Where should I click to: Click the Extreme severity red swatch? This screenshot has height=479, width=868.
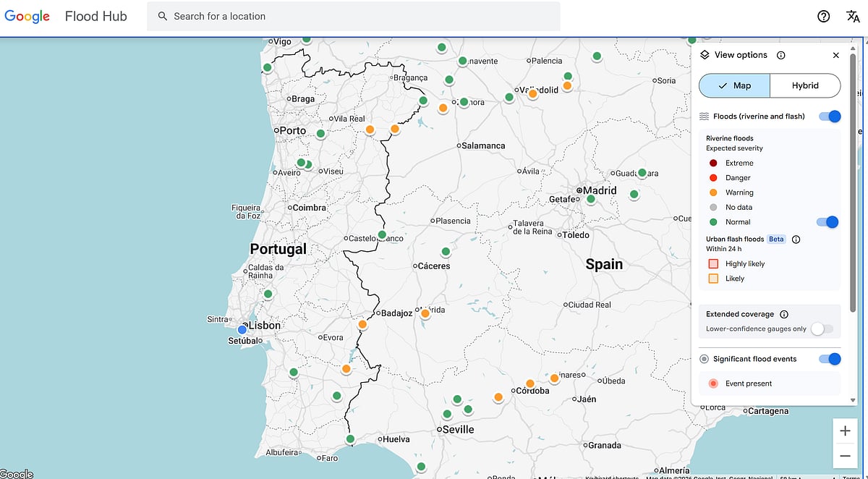click(712, 163)
